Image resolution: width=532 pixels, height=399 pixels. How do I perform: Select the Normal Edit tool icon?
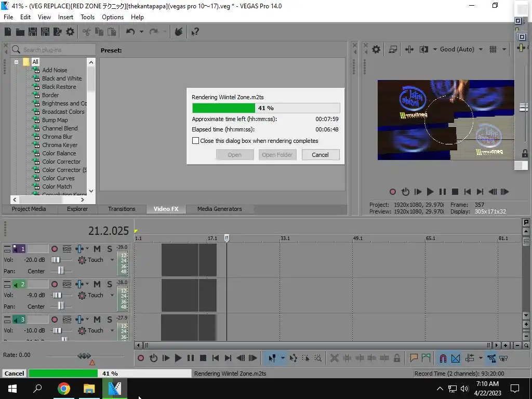pyautogui.click(x=272, y=358)
